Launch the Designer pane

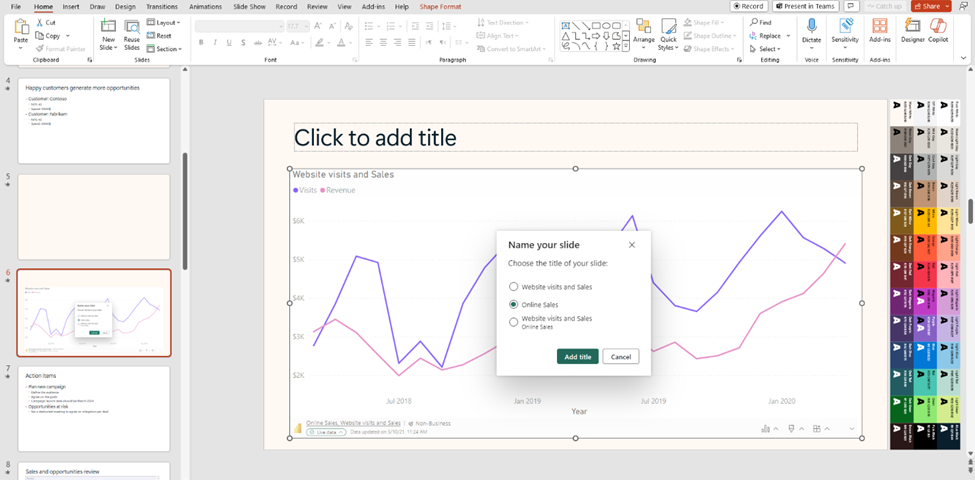click(x=912, y=25)
